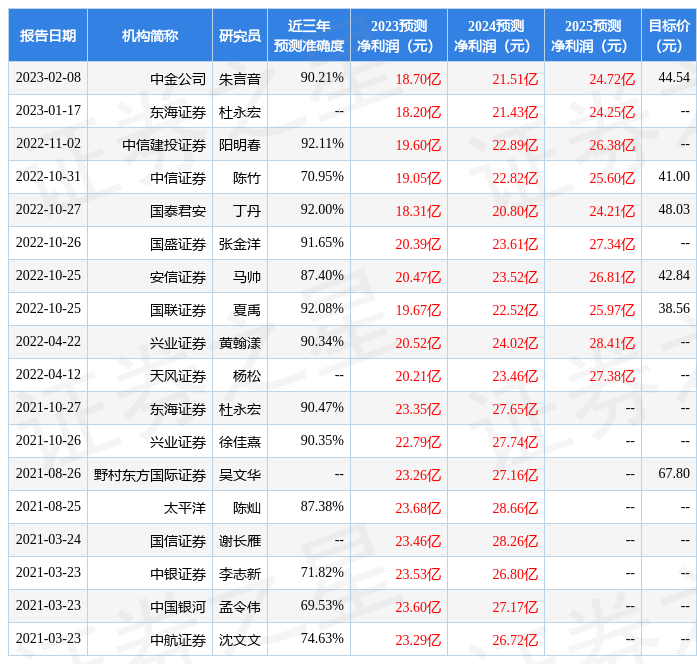Click accuracy value 90.21%

click(322, 78)
